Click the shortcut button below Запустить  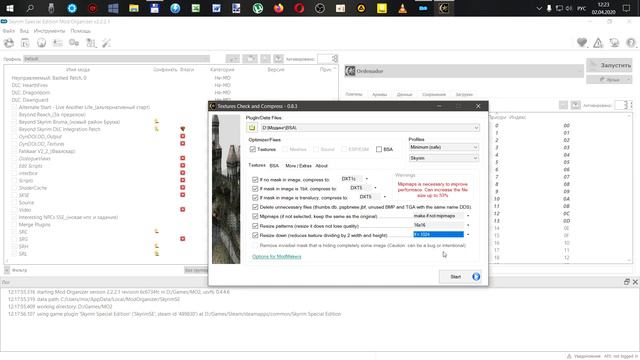coord(609,80)
